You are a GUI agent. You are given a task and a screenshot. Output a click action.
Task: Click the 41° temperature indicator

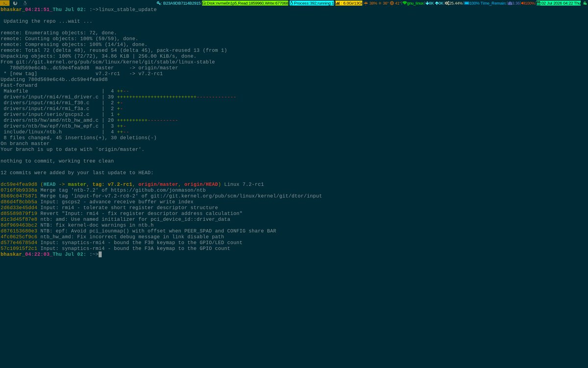coord(395,3)
